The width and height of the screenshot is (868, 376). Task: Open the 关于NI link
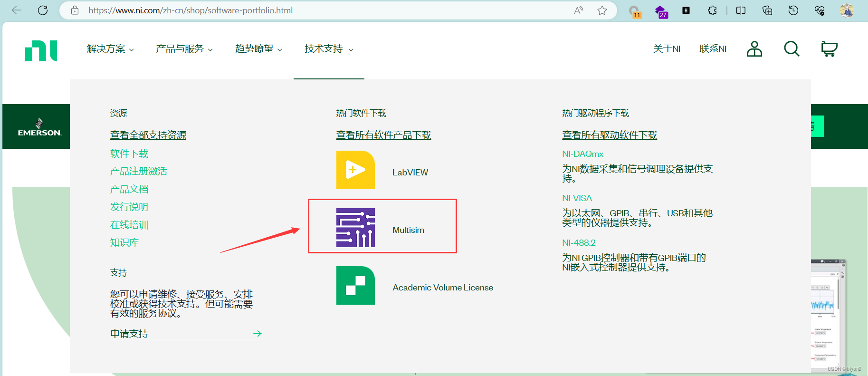667,49
